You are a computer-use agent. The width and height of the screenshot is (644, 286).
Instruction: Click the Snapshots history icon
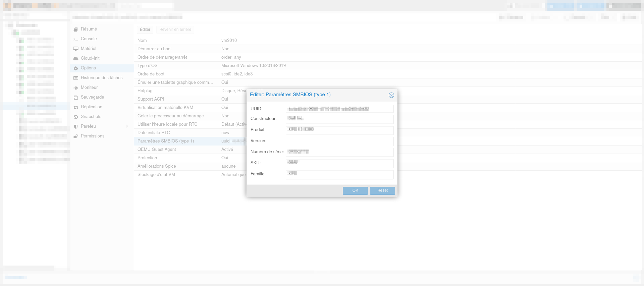(76, 117)
